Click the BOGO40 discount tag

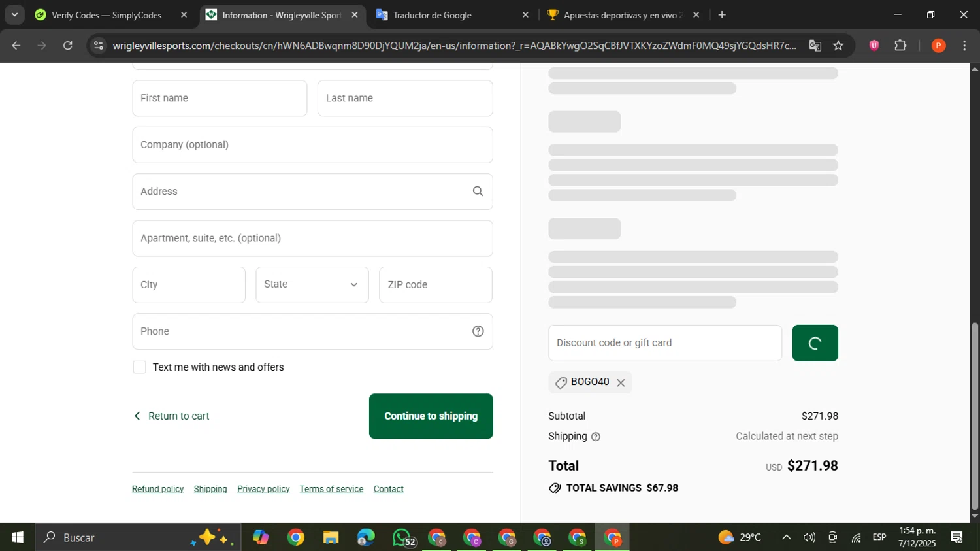click(x=590, y=382)
